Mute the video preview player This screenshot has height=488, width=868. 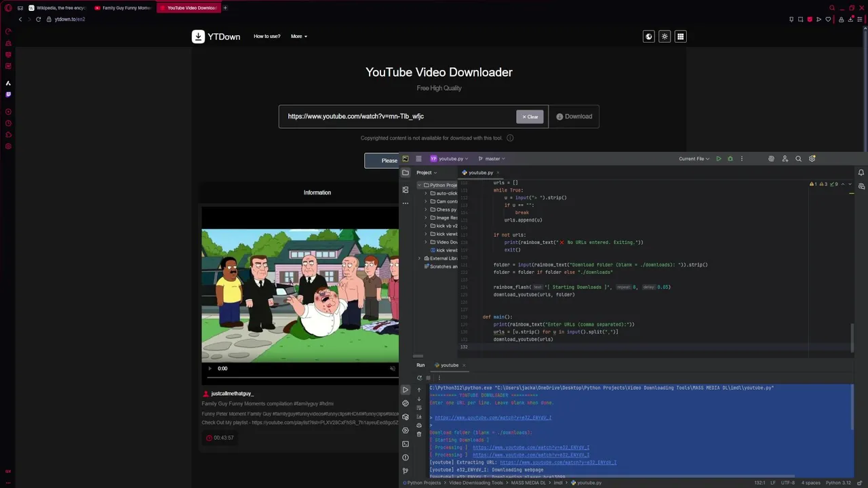[392, 369]
